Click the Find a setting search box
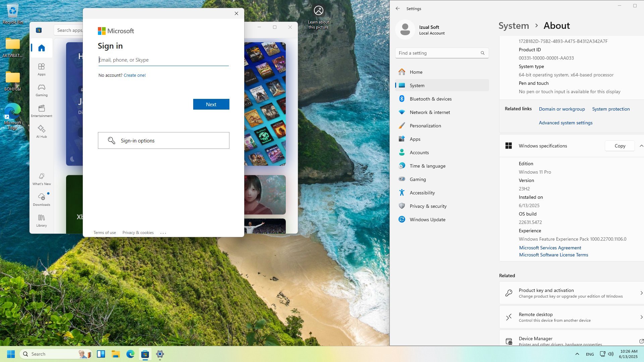This screenshot has height=362, width=644. pyautogui.click(x=442, y=53)
